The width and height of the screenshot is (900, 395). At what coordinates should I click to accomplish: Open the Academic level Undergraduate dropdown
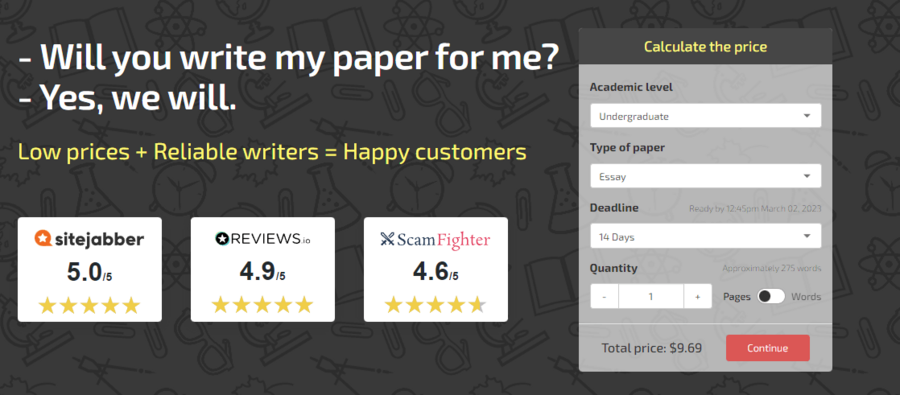[x=705, y=116]
